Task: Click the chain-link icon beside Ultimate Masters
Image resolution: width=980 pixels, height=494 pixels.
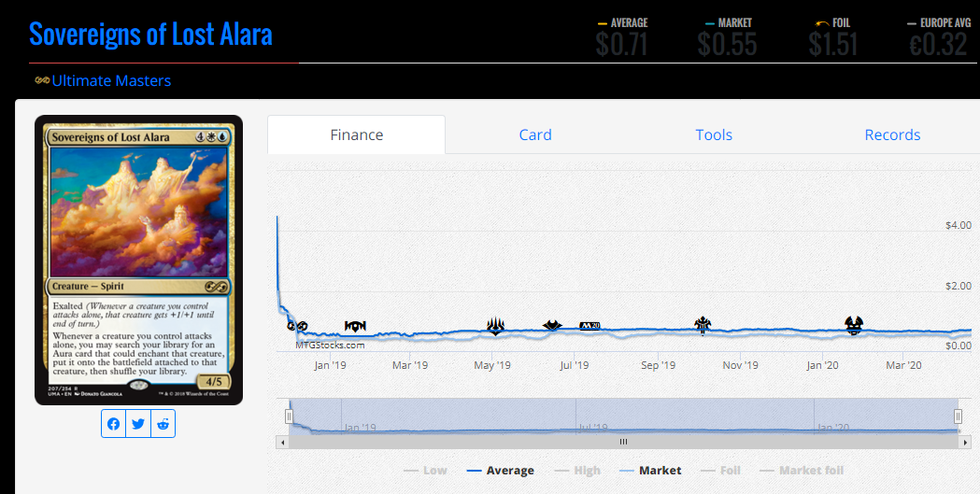Action: pos(42,80)
